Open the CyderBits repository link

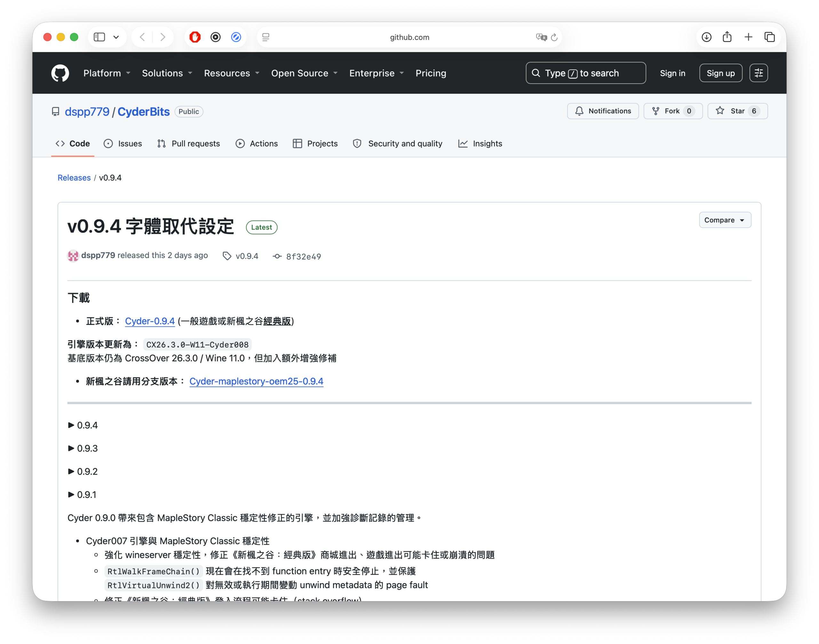[144, 112]
